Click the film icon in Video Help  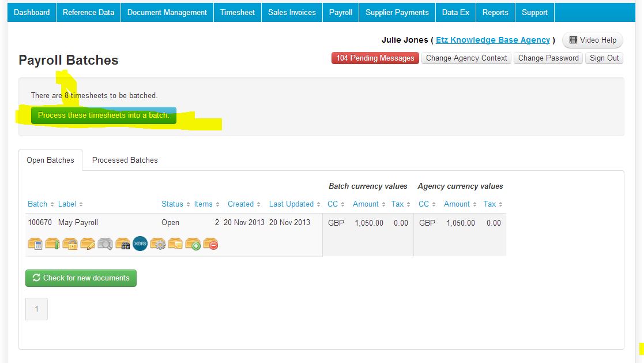tap(573, 40)
